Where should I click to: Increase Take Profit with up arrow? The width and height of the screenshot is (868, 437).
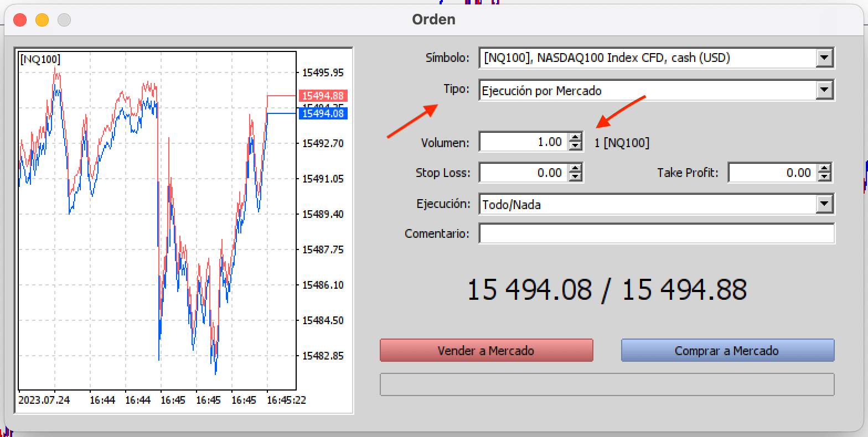825,168
